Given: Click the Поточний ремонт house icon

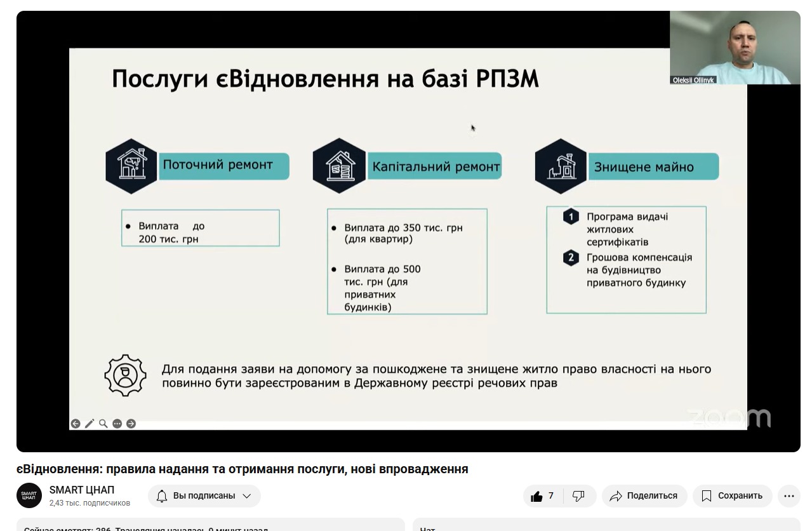Looking at the screenshot, I should point(131,166).
